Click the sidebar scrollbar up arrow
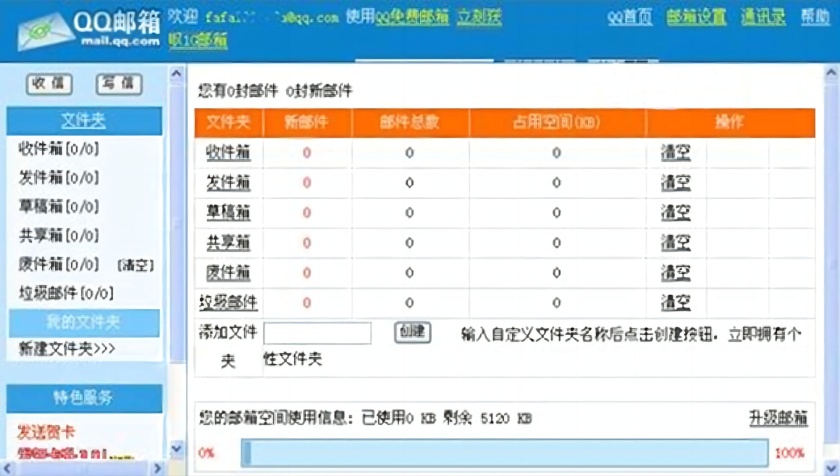Viewport: 840px width, 476px height. click(x=177, y=76)
